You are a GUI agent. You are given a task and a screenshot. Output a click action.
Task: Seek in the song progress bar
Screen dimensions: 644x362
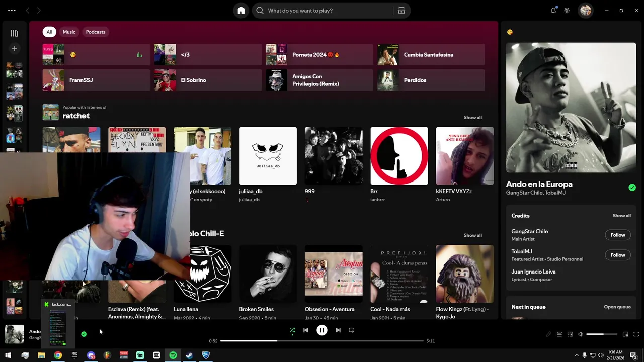(322, 341)
